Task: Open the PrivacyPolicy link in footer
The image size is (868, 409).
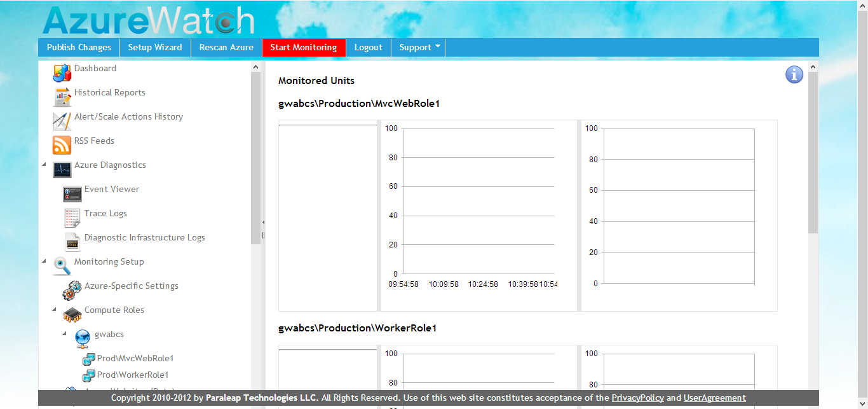Action: tap(638, 398)
